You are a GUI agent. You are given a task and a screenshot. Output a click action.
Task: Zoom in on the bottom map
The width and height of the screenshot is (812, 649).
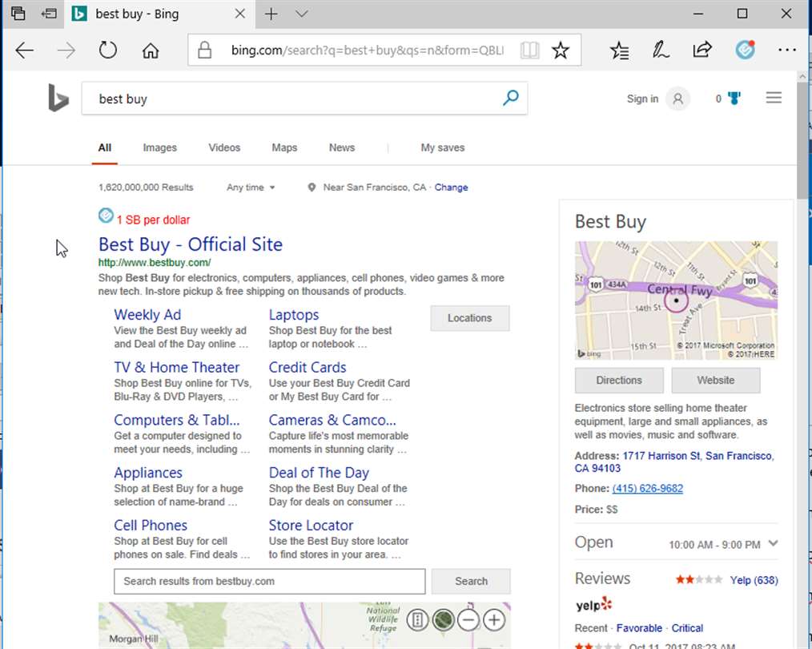click(494, 619)
